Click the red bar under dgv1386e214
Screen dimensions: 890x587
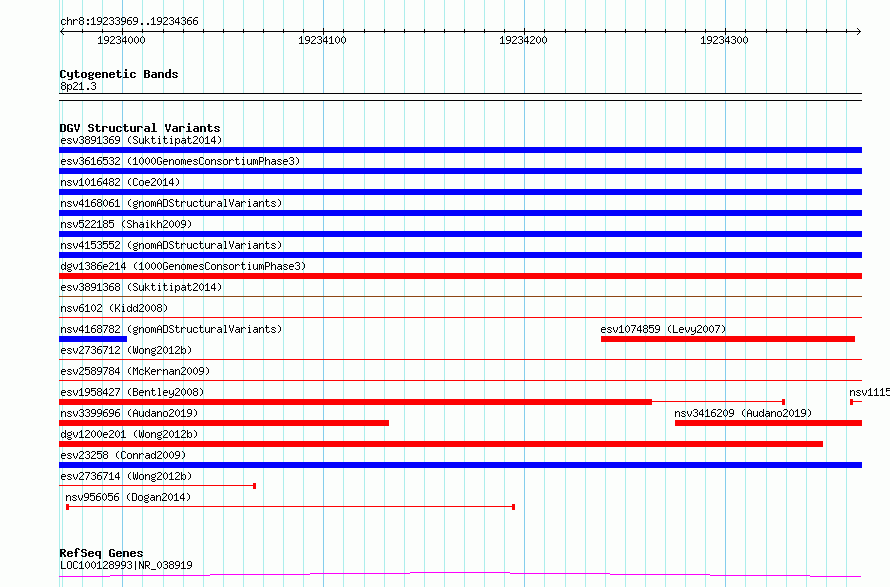(460, 276)
